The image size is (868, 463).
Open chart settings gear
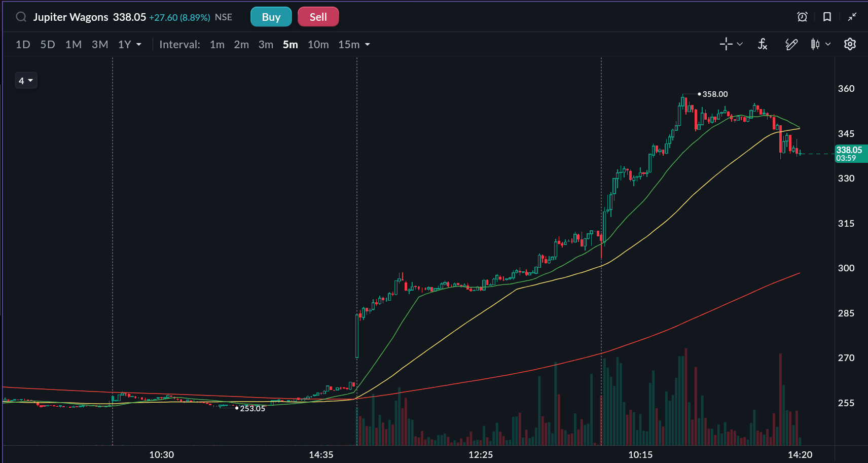tap(850, 44)
